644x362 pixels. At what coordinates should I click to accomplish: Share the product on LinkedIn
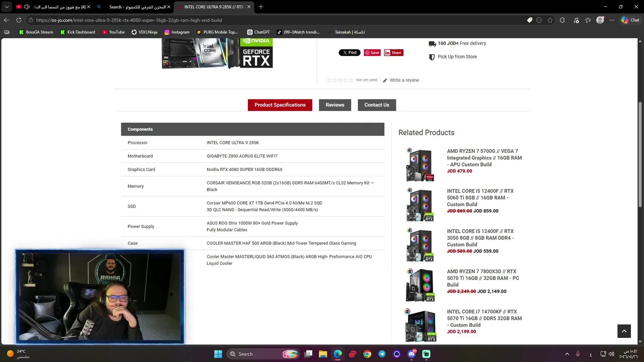(x=393, y=52)
